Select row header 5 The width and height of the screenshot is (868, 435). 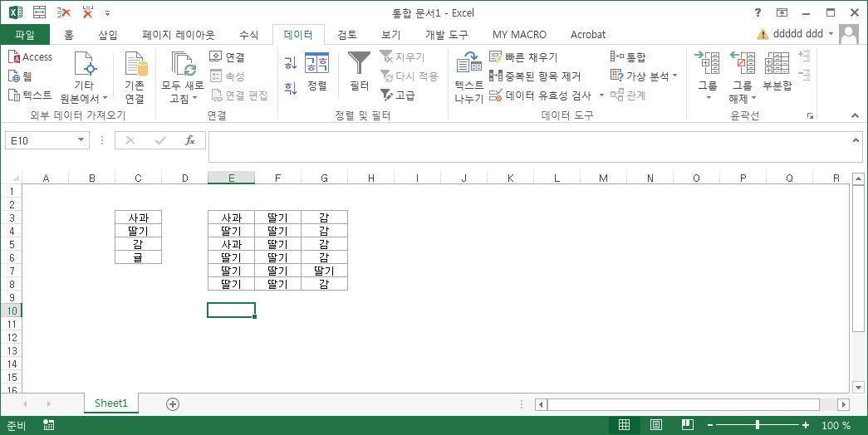click(x=12, y=244)
